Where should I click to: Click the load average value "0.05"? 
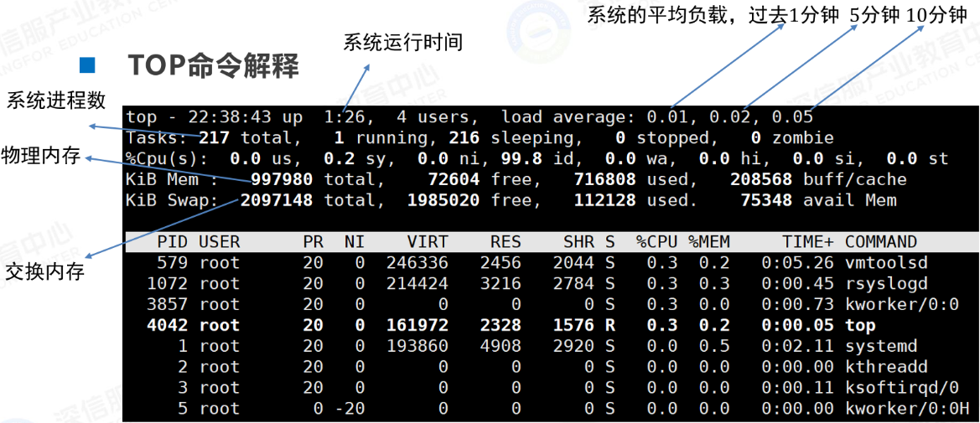792,117
